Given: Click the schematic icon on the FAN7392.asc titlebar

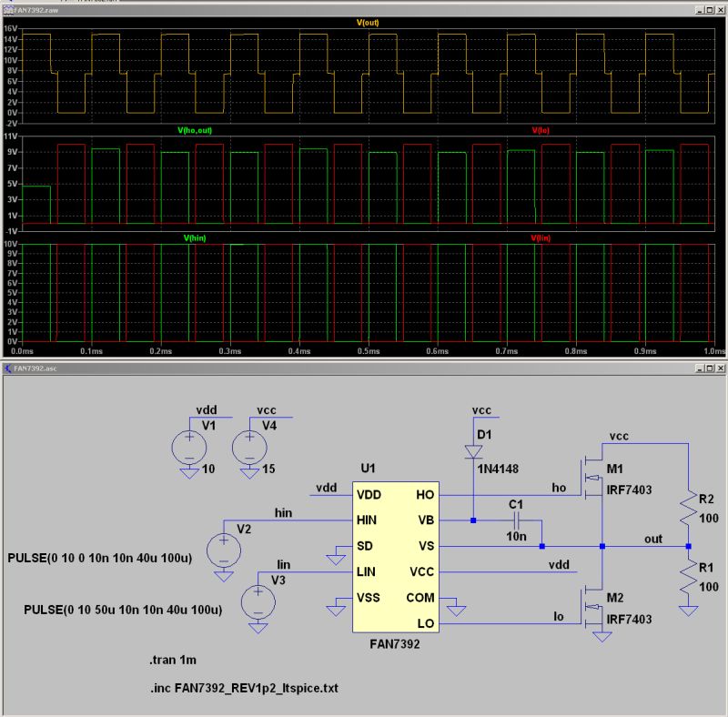Looking at the screenshot, I should tap(7, 369).
